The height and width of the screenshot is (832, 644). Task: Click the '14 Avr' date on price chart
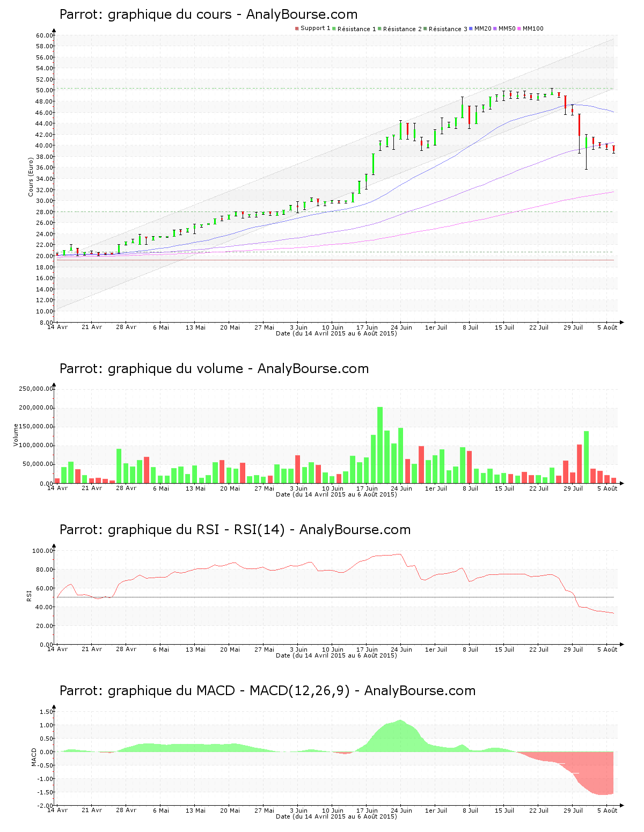(x=57, y=327)
